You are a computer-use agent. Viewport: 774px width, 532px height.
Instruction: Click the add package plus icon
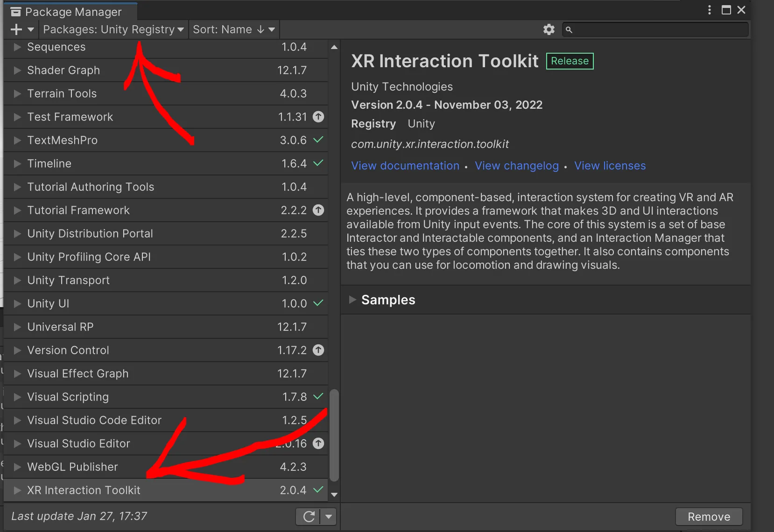click(16, 29)
